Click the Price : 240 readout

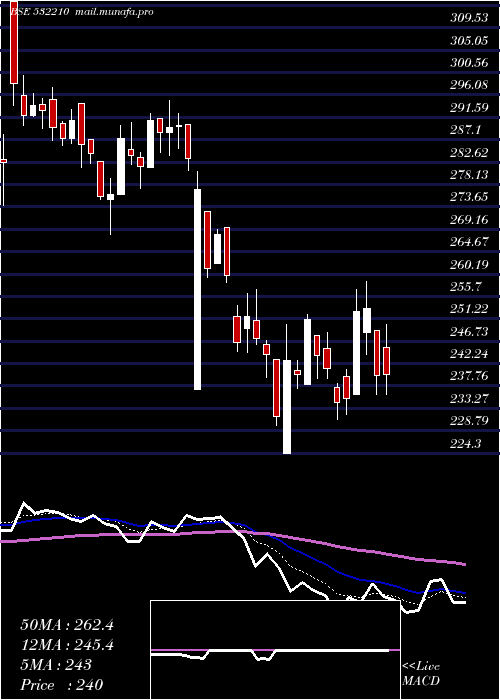62,685
